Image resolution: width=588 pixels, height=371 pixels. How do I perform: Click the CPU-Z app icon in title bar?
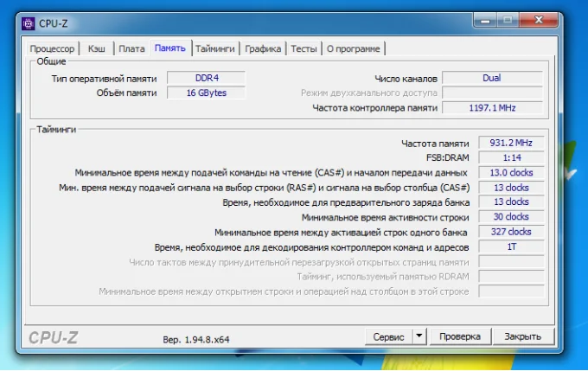coord(29,23)
